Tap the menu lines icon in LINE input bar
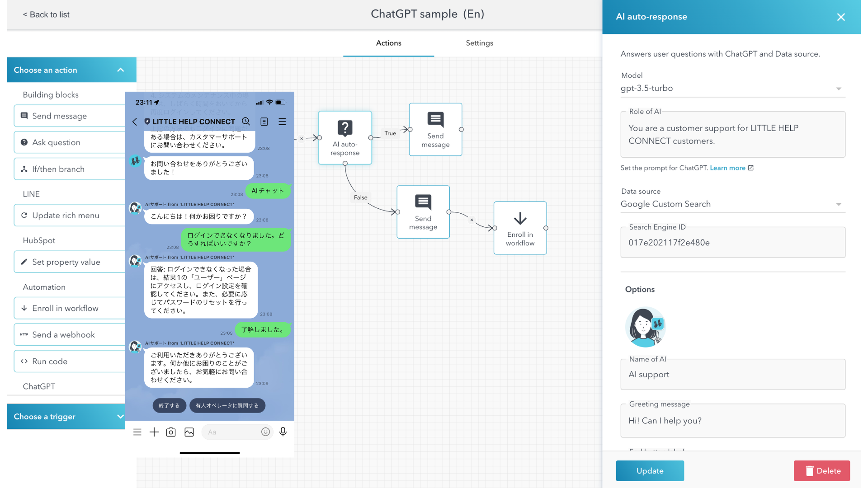868x488 pixels. (137, 432)
